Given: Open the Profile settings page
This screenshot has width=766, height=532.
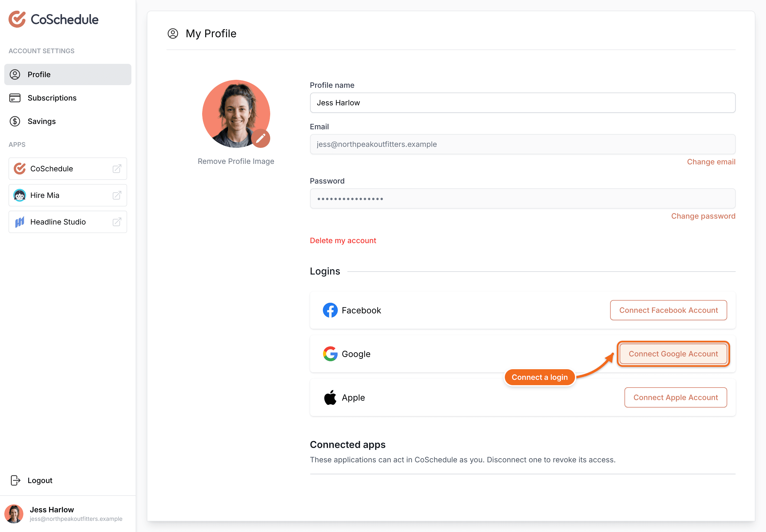Looking at the screenshot, I should [x=68, y=74].
